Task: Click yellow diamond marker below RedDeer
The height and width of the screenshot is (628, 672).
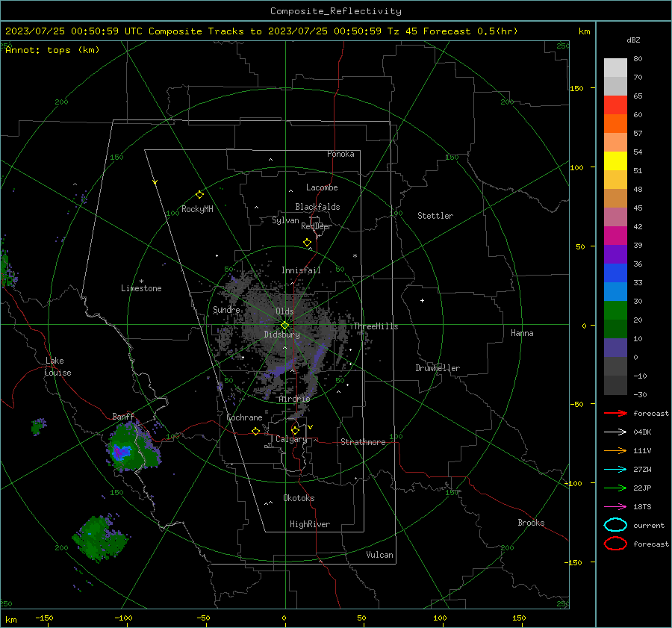Action: (x=307, y=243)
